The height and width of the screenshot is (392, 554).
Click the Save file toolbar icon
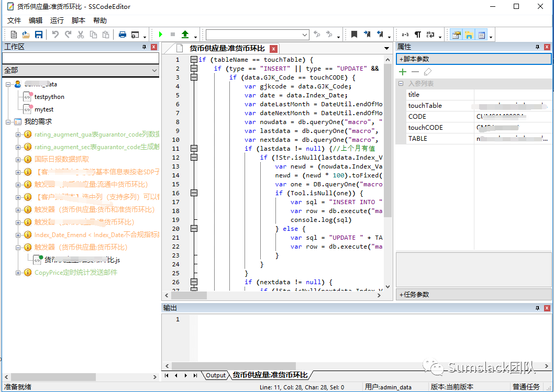click(x=38, y=35)
